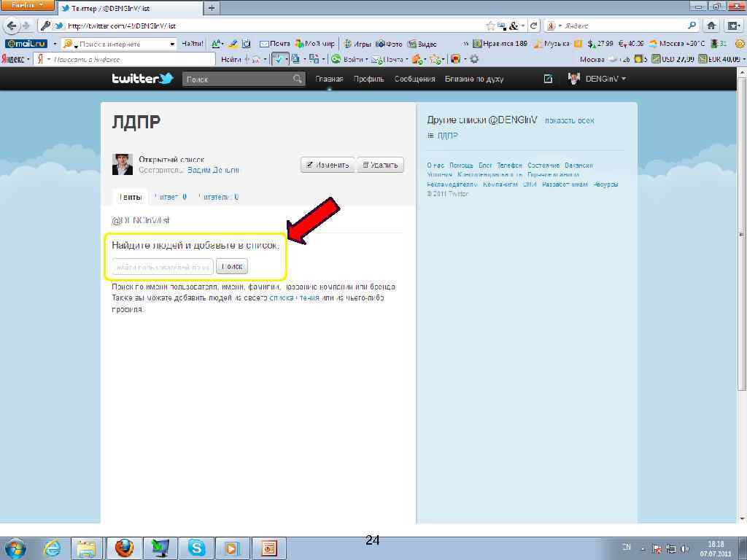
Task: Click the показать всех link
Action: tap(569, 120)
